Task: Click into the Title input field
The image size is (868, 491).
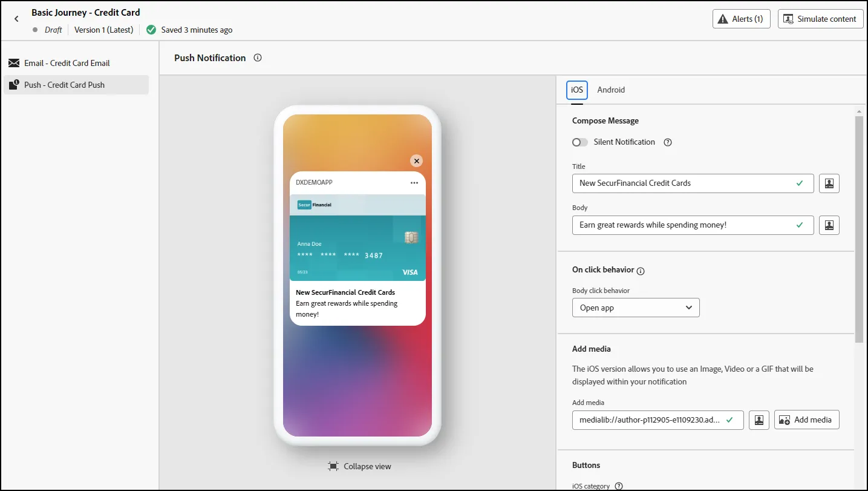Action: pos(693,183)
